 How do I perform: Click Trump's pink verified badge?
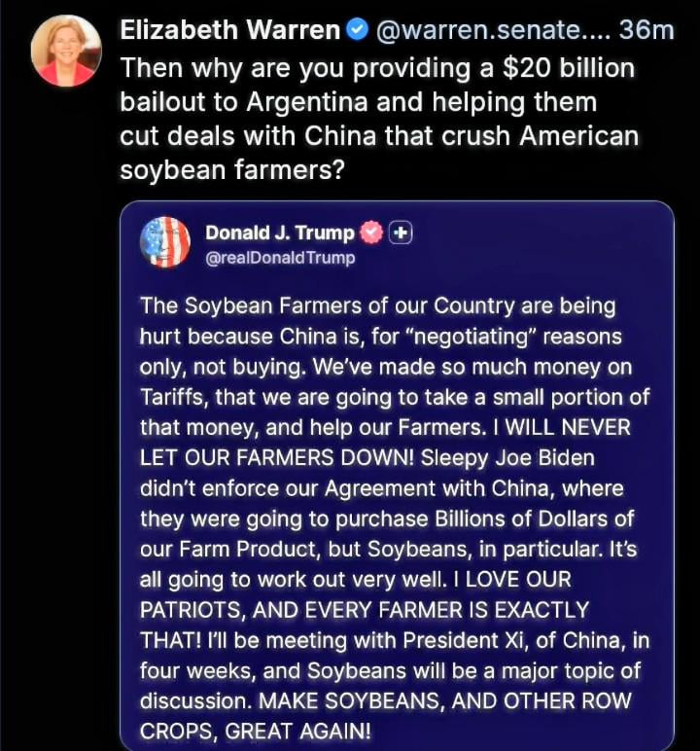click(371, 233)
